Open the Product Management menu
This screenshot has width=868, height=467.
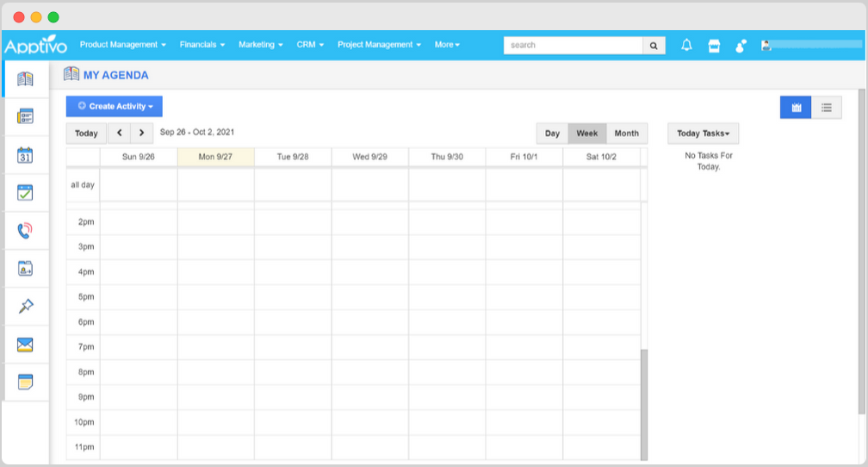pos(123,45)
